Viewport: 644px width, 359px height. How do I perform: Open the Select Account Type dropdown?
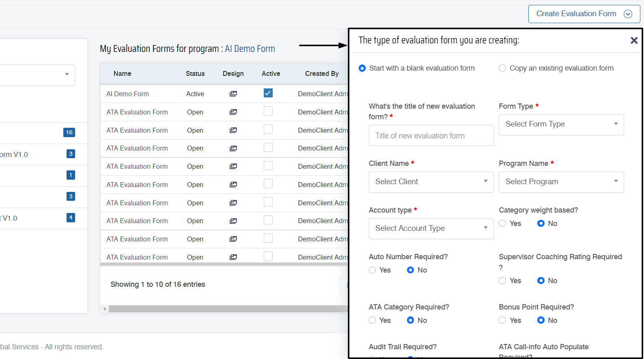point(431,228)
